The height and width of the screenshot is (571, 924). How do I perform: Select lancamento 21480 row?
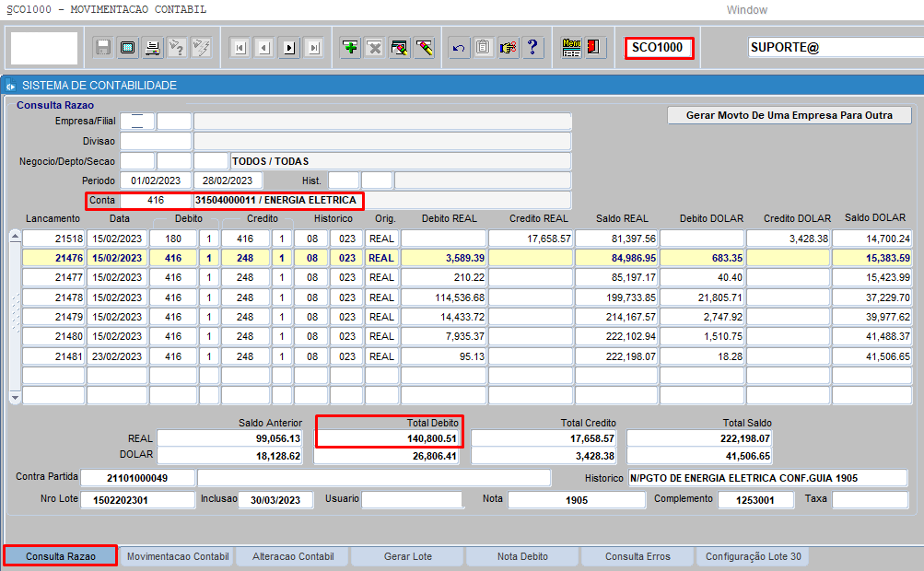click(x=53, y=336)
